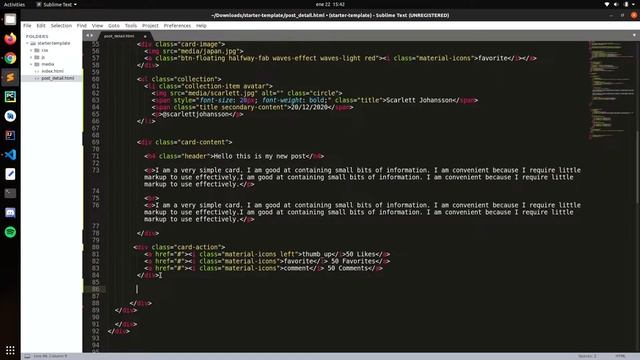Screen dimensions: 640x360
Task: Expand the media folder
Action: [31, 64]
